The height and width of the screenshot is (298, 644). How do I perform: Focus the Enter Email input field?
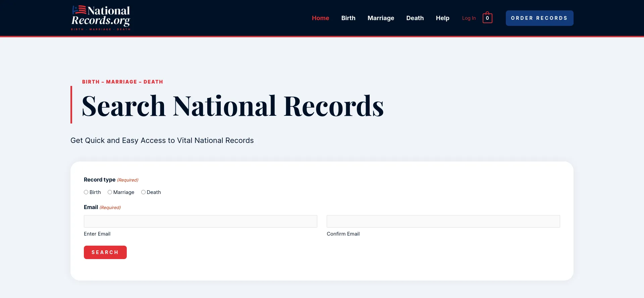pos(201,221)
